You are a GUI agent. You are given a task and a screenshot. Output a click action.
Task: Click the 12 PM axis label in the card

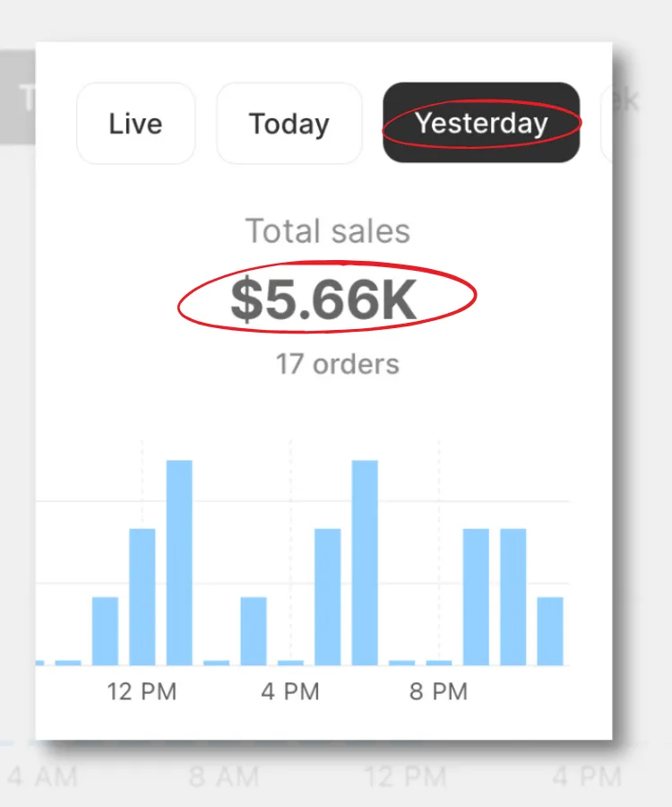click(x=142, y=691)
